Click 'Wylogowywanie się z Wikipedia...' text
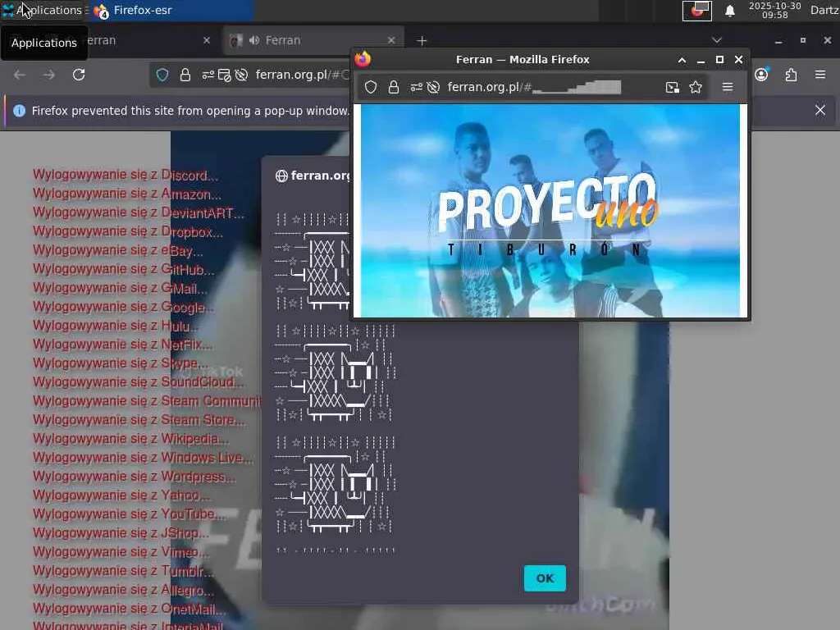The height and width of the screenshot is (630, 840). point(130,440)
